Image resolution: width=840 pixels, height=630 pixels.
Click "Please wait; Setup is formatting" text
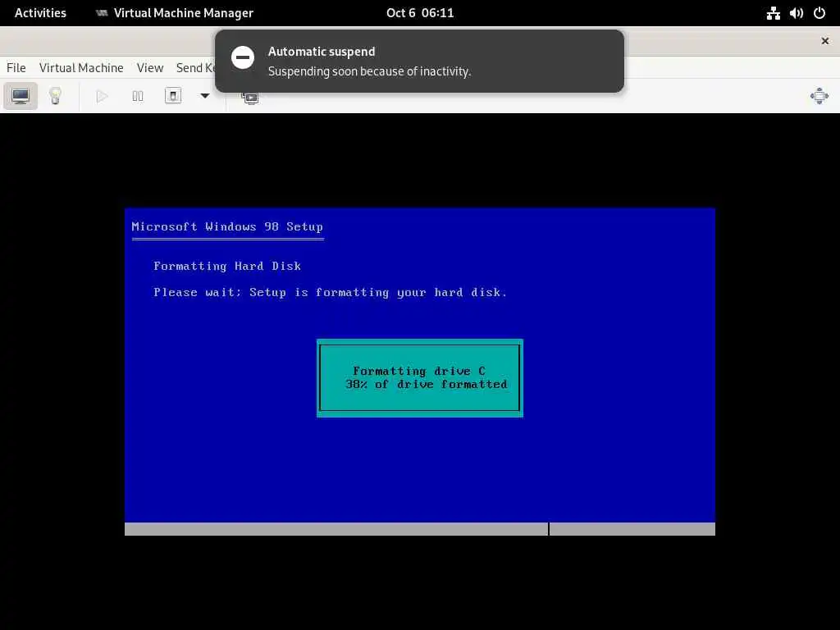(x=271, y=293)
